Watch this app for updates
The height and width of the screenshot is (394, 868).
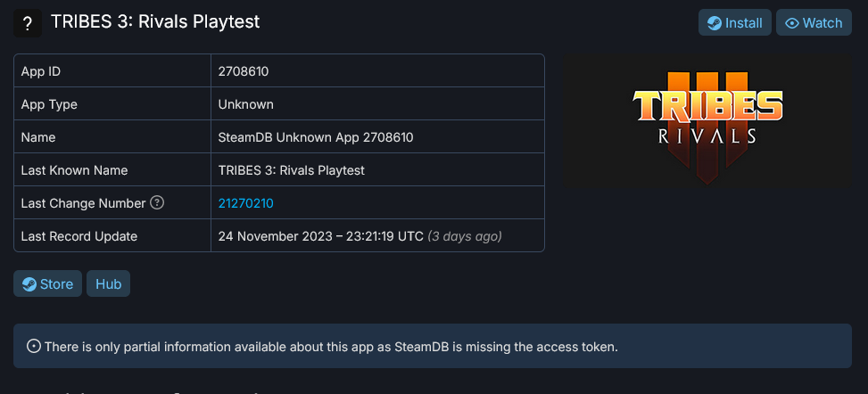[814, 23]
